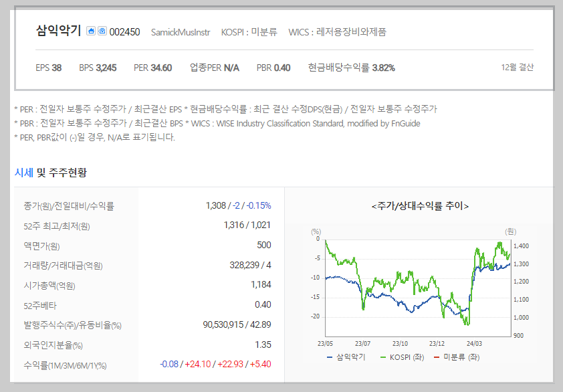Viewport: 563px width, 392px height.
Task: Select the 52주 최고/최저(원) row label
Action: [57, 226]
